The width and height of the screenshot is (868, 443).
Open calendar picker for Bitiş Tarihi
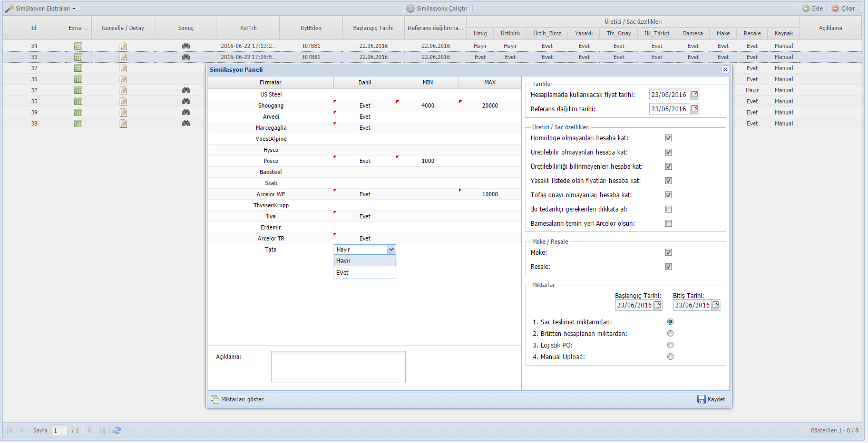pos(716,305)
